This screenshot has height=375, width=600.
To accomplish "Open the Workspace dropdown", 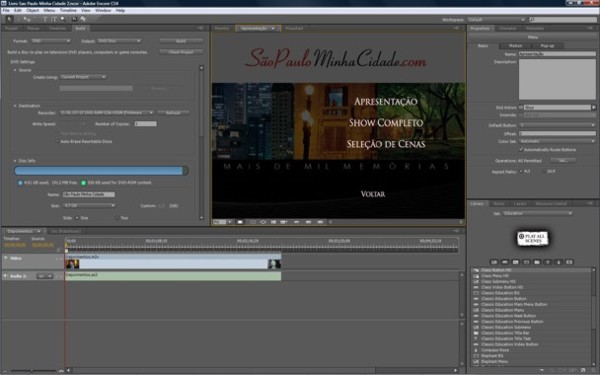I will [x=496, y=20].
